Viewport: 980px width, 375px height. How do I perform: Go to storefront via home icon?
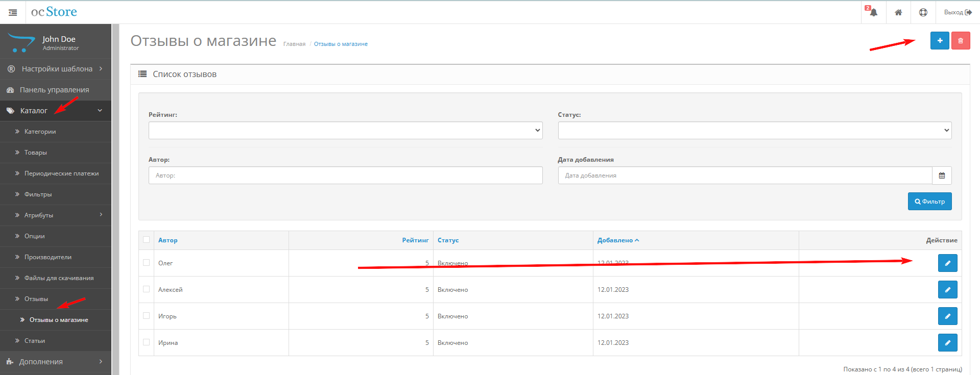(x=898, y=12)
